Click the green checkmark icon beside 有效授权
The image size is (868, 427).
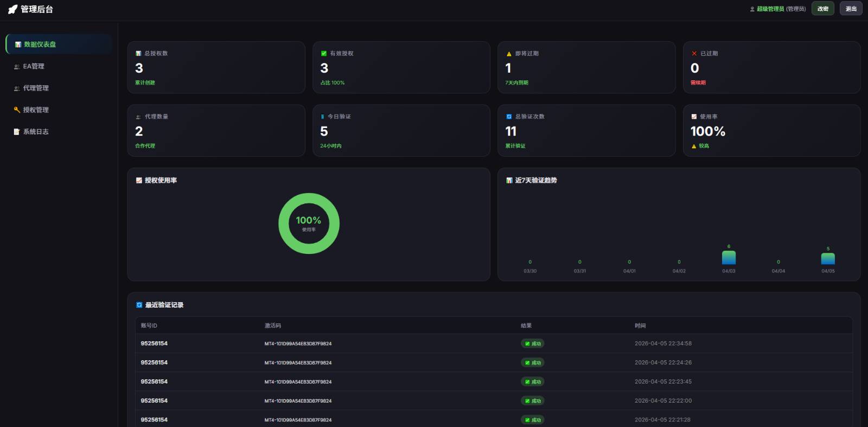324,54
